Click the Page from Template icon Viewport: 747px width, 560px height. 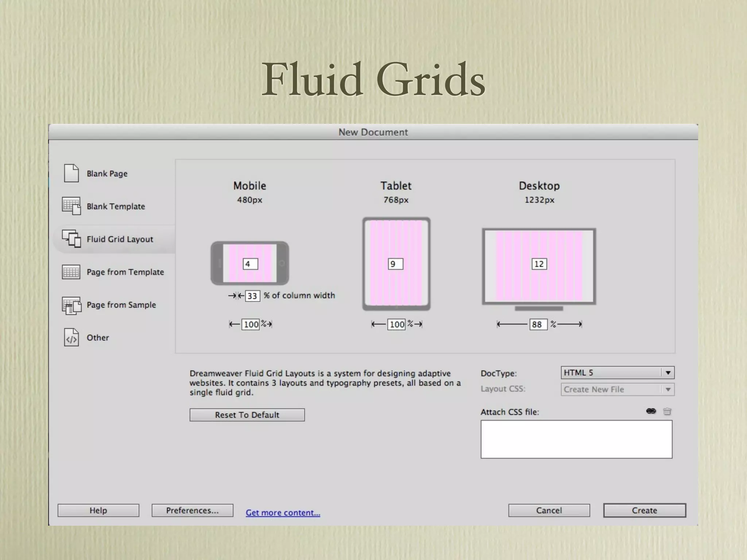click(x=71, y=272)
